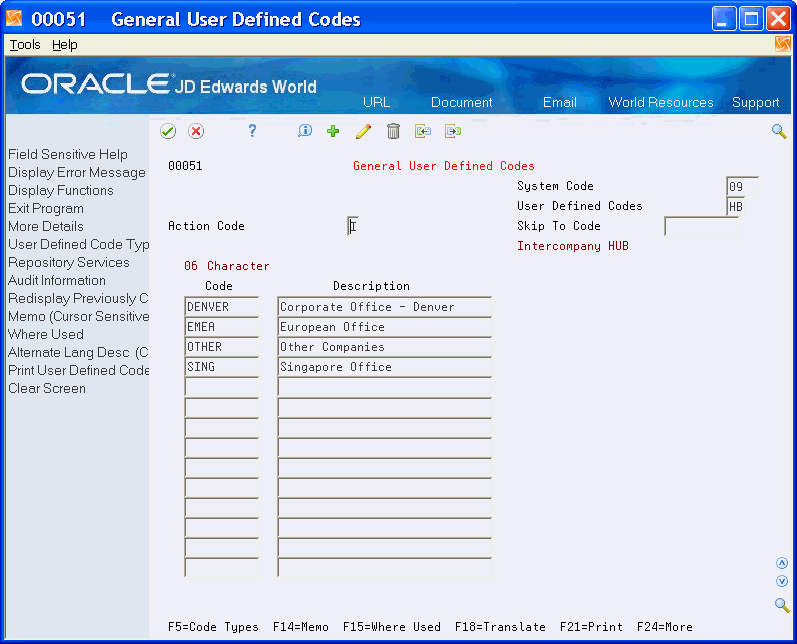Viewport: 797px width, 644px height.
Task: Click the 06 Character label
Action: pyautogui.click(x=227, y=266)
